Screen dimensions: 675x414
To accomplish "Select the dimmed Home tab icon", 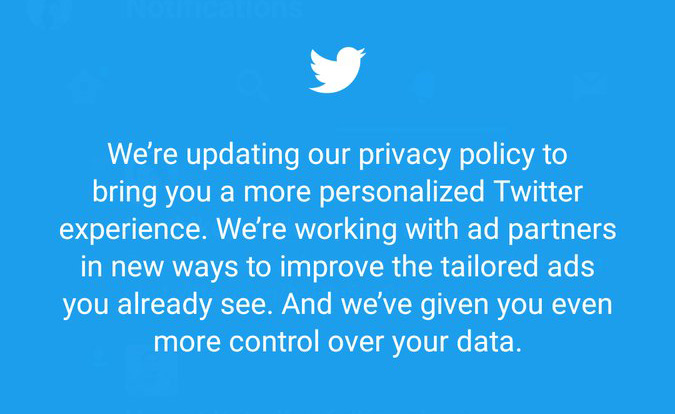I will pos(84,87).
